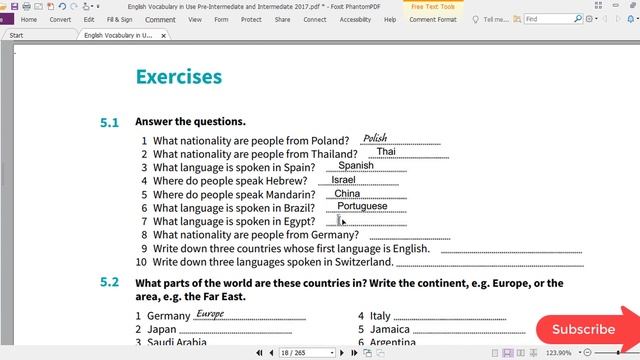
Task: Open the zoom level 123.90% dropdown
Action: click(x=580, y=353)
